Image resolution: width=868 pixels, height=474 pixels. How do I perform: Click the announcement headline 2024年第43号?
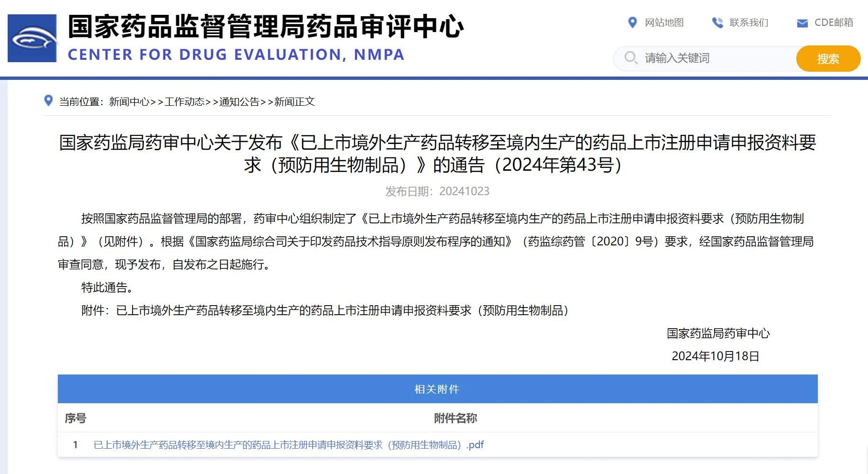(x=437, y=154)
